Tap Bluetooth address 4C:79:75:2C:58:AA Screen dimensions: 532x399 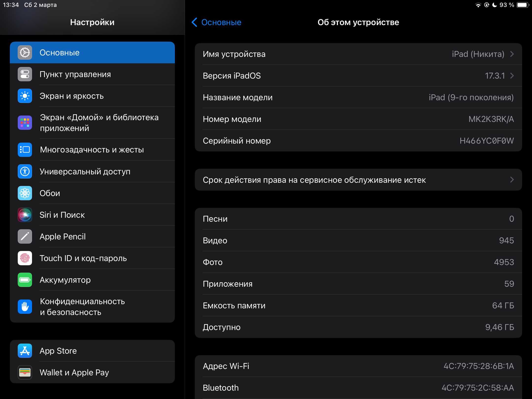pos(478,388)
